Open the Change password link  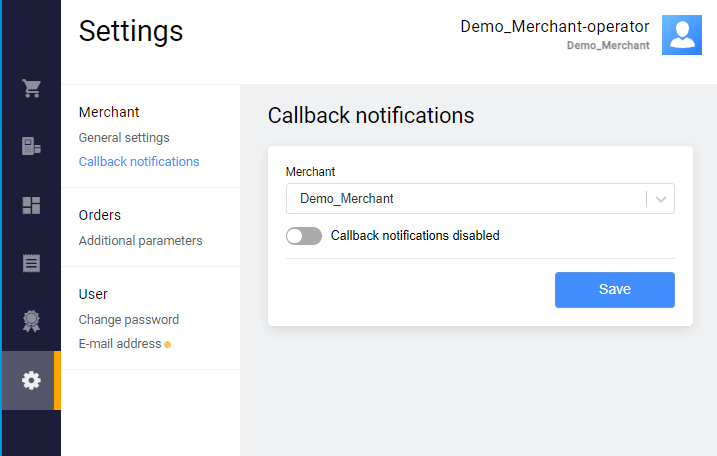pyautogui.click(x=128, y=320)
